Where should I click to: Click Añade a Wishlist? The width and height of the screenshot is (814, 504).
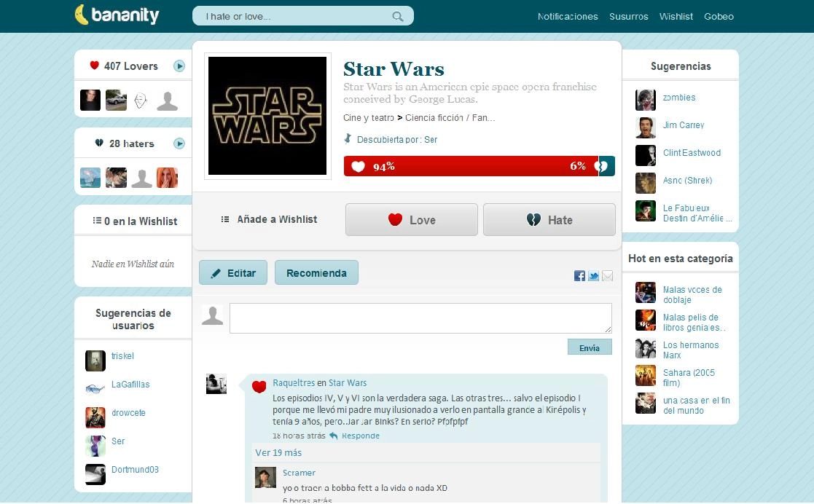point(269,219)
